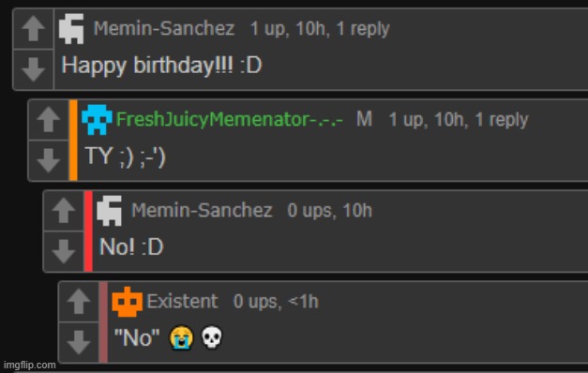Click the red color bar on "No! :D" comment

88,231
